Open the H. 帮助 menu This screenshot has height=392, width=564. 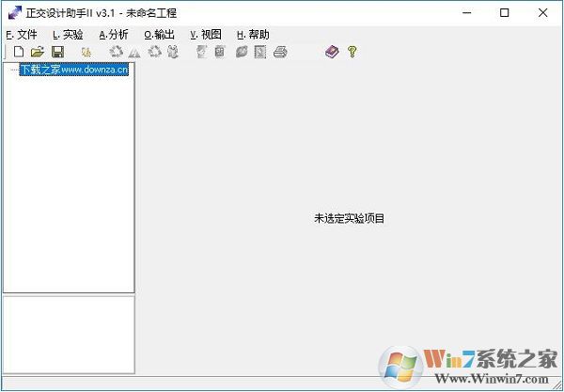coord(253,35)
